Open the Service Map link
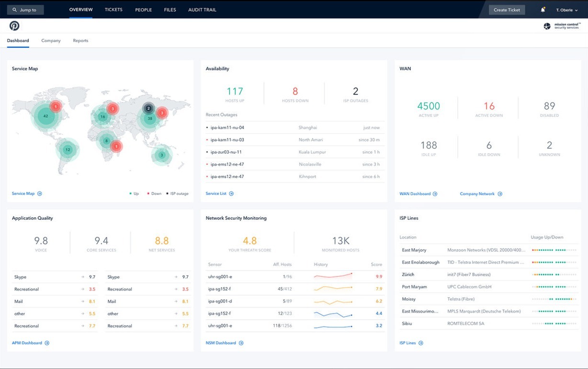 [x=23, y=194]
